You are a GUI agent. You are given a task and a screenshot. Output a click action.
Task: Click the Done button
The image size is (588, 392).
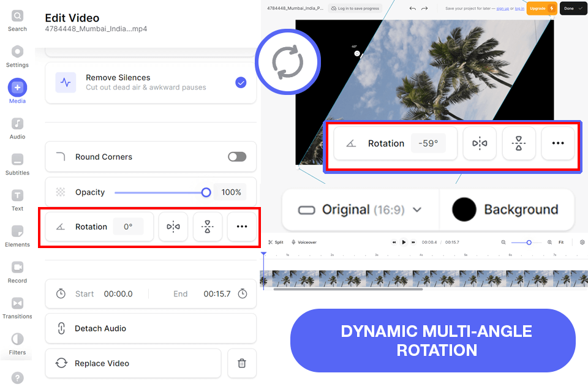coord(573,8)
